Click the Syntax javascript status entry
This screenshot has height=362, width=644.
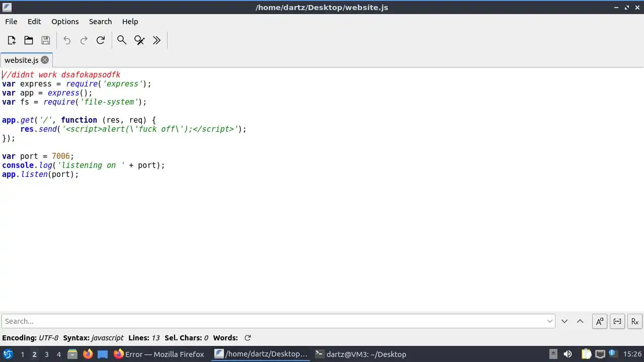click(93, 338)
